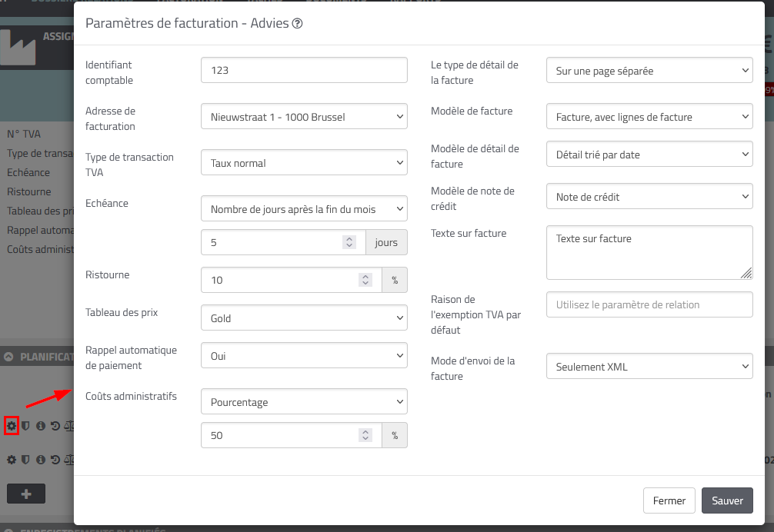774x532 pixels.
Task: Click the Identifiant comptable field
Action: pyautogui.click(x=304, y=70)
